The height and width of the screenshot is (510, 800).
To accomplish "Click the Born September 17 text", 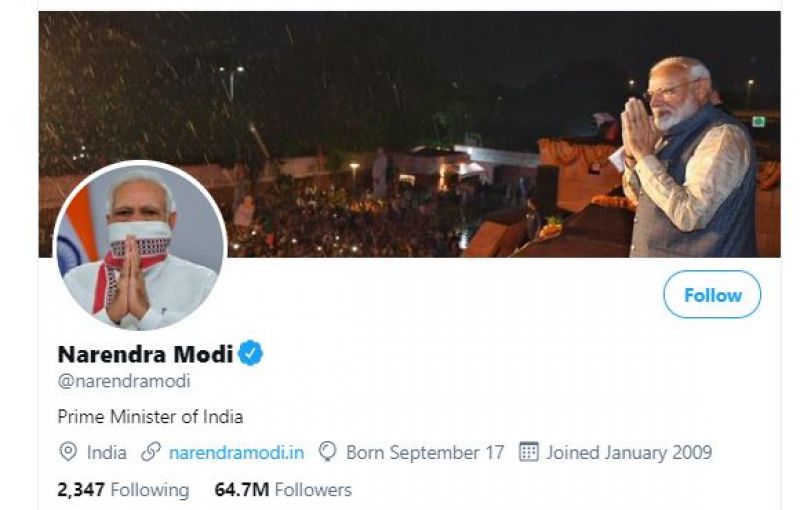I will click(x=425, y=452).
